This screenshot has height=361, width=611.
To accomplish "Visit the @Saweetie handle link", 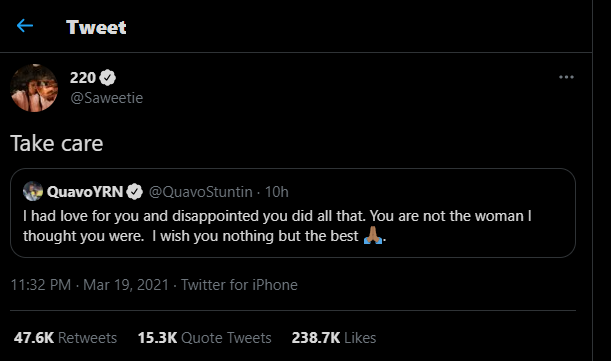I will (x=106, y=97).
